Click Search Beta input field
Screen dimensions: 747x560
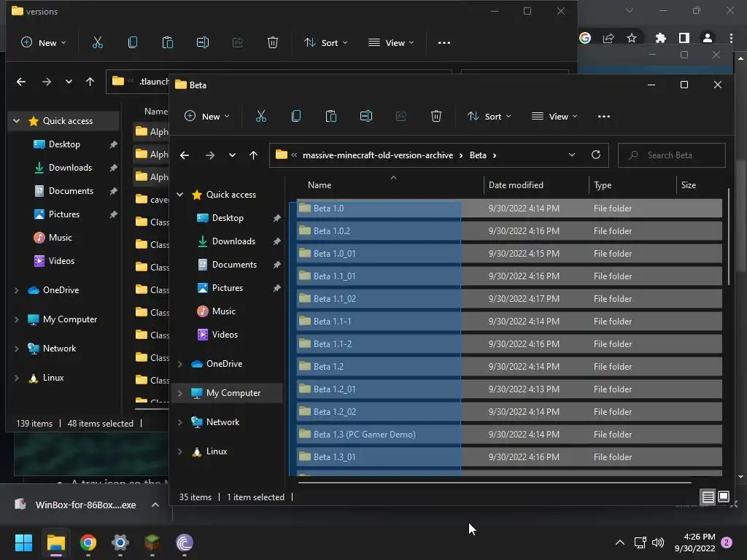(672, 155)
